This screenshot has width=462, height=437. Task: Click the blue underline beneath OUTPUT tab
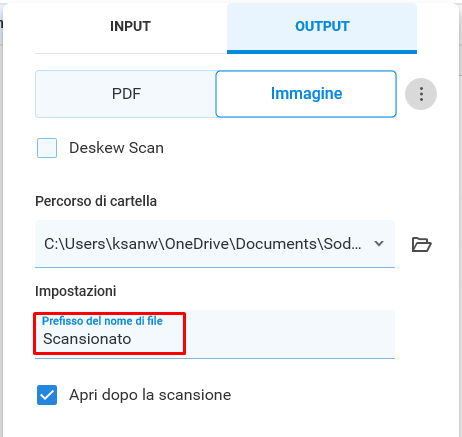tap(322, 52)
